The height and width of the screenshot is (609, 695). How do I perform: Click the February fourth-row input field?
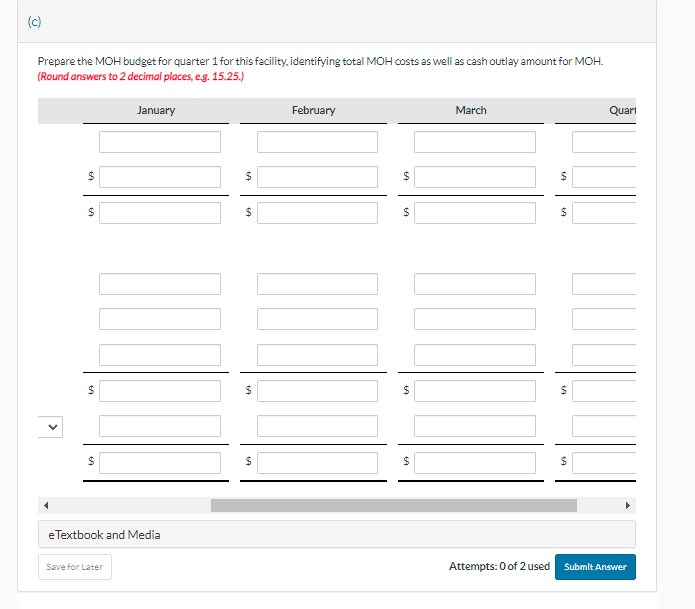(317, 284)
